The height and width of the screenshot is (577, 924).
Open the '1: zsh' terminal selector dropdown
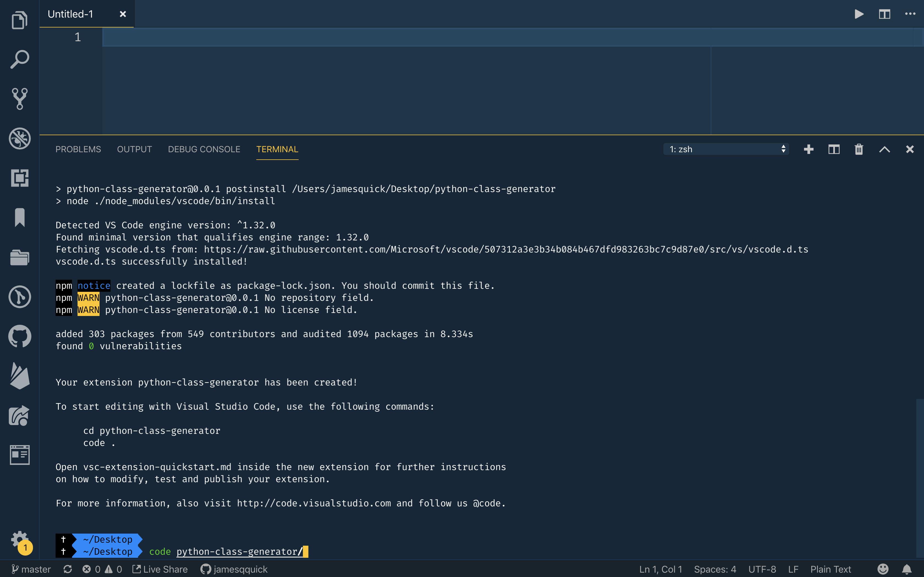click(725, 149)
